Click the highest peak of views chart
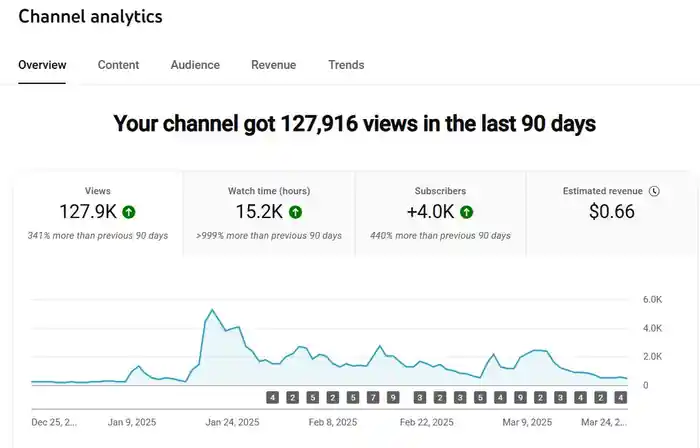This screenshot has width=700, height=448. tap(212, 310)
